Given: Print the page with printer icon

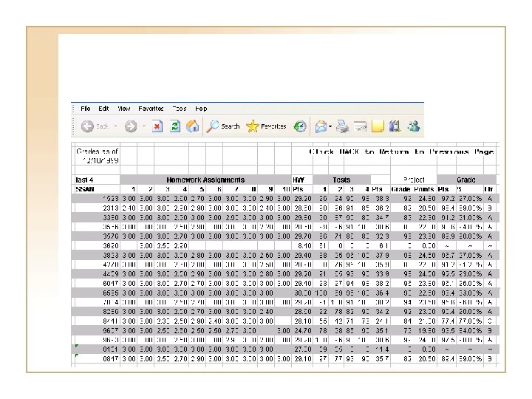Looking at the screenshot, I should pos(342,126).
